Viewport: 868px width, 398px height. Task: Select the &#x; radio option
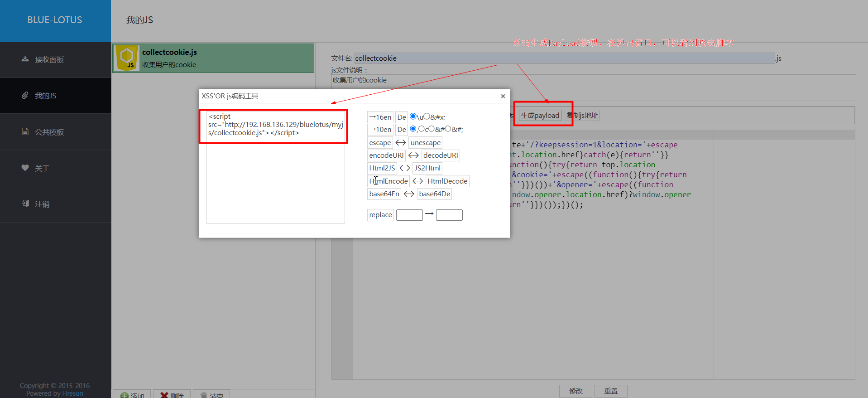[x=427, y=116]
